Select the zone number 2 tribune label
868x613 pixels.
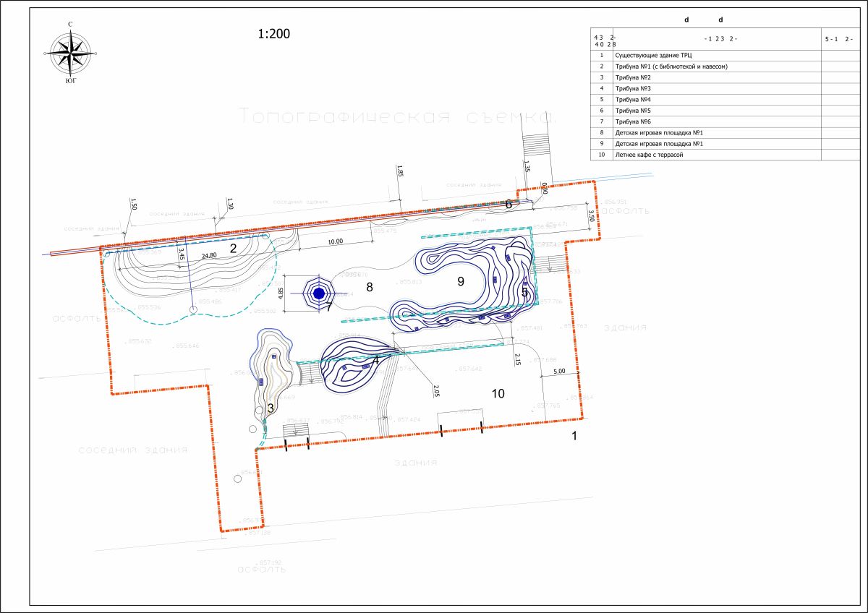click(x=233, y=249)
